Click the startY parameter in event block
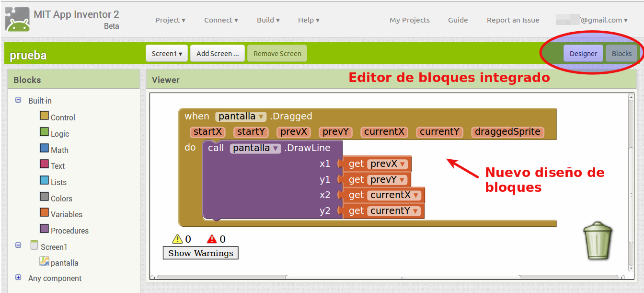Viewport: 644px width, 293px height. pos(251,132)
